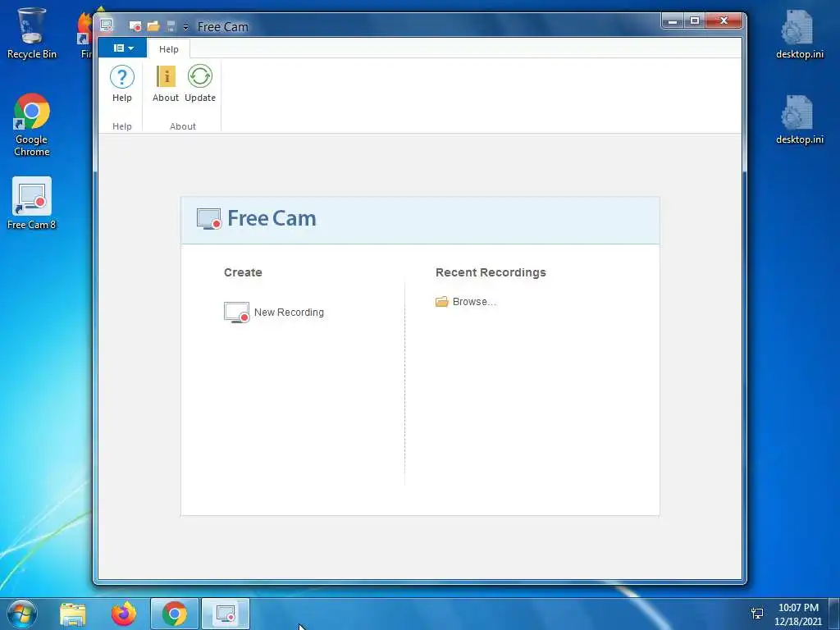Select the Help ribbon tab
Viewport: 840px width, 630px height.
[168, 48]
